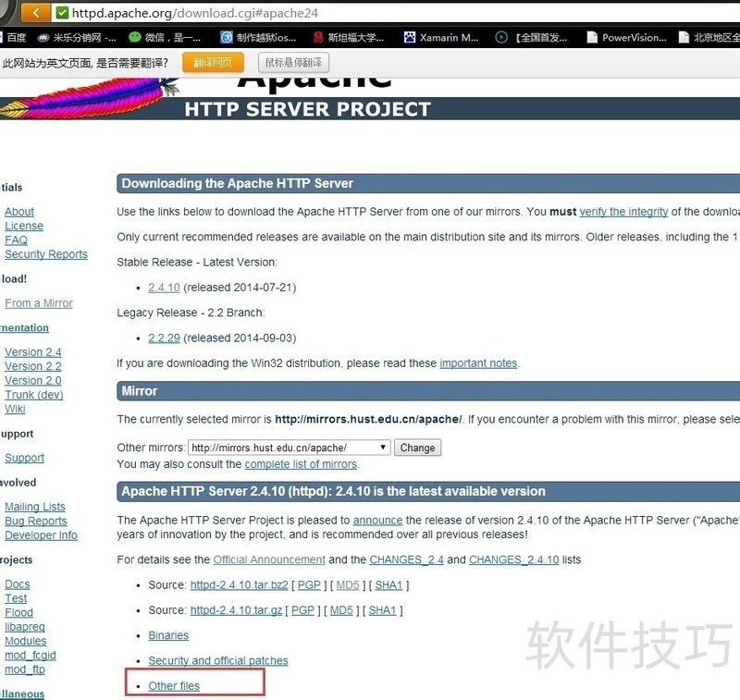The width and height of the screenshot is (740, 700).
Task: Open the Binaries link
Action: coord(168,635)
